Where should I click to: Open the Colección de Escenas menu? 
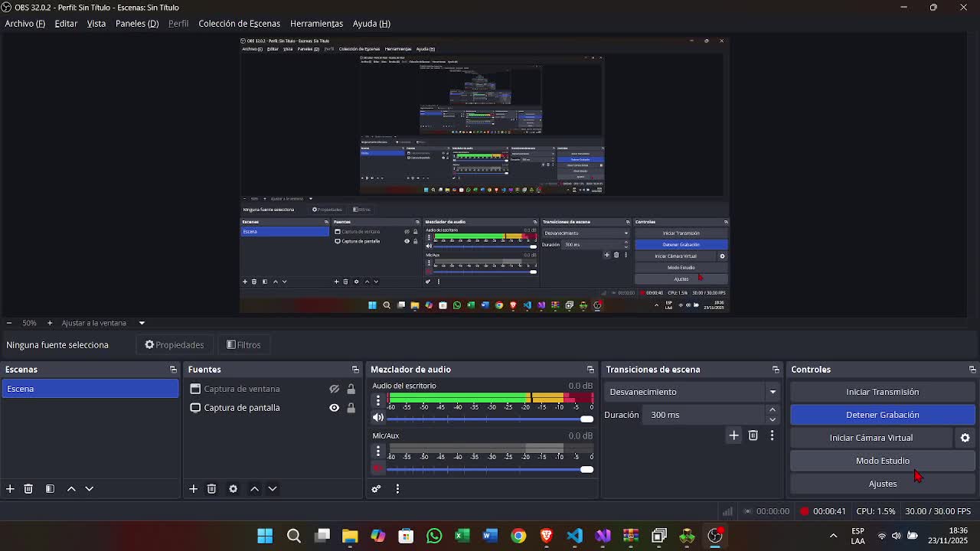point(239,24)
